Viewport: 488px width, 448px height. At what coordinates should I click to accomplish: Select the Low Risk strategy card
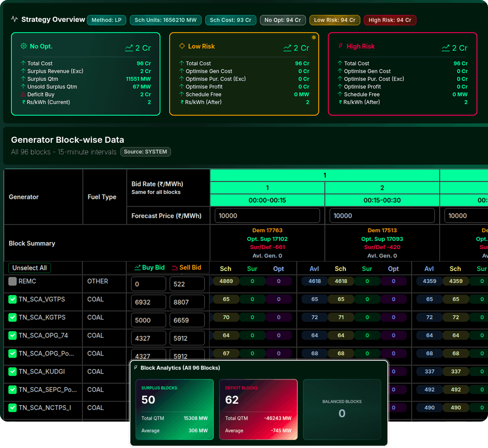click(x=244, y=74)
